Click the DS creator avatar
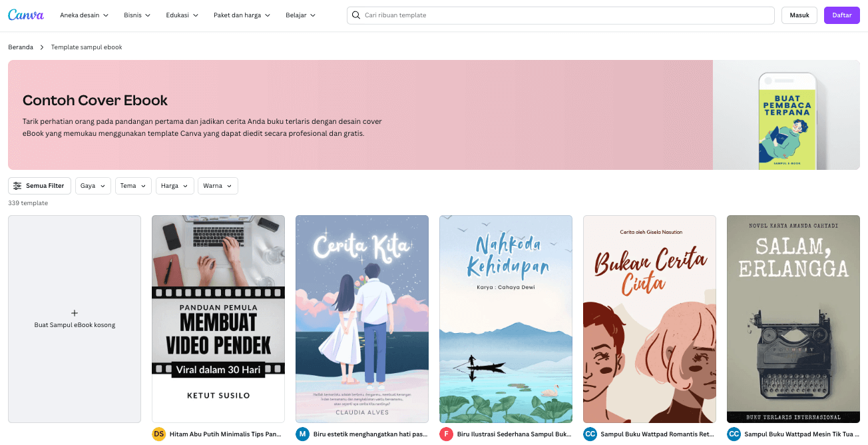The width and height of the screenshot is (868, 445). pos(158,434)
